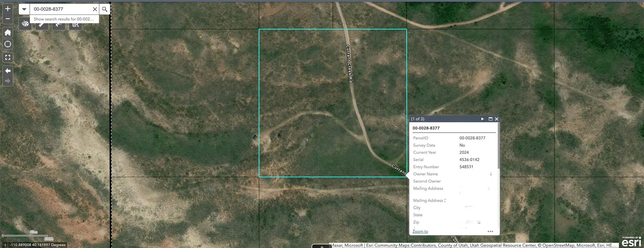The width and height of the screenshot is (644, 248).
Task: Show next feature in the popup
Action: pos(482,119)
